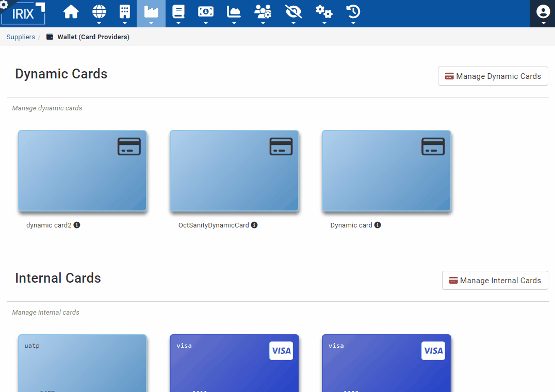
Task: Select the uatp card thumbnail under Internal Cards
Action: click(x=82, y=364)
